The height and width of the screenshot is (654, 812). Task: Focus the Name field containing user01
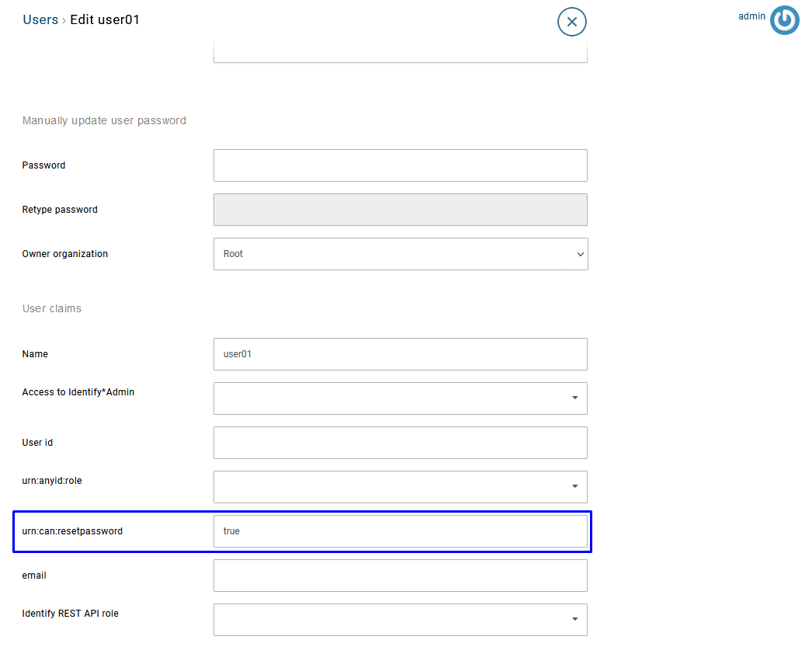400,354
